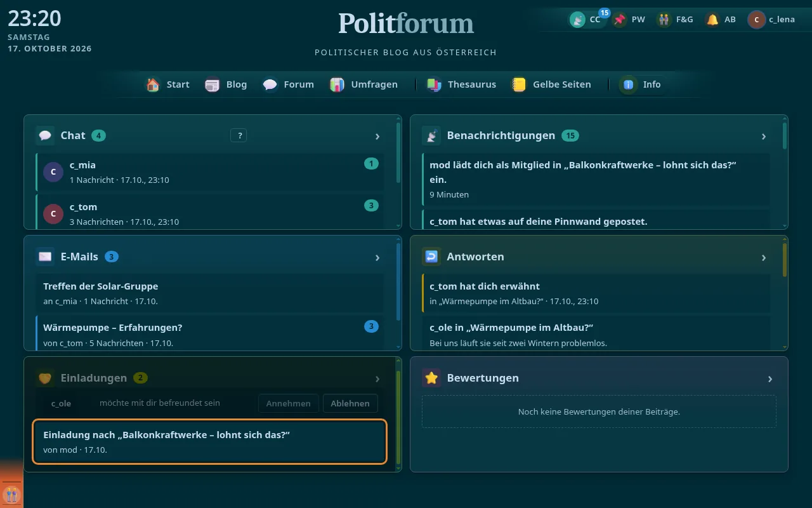Decline c_ole's request with Ablehnen
The image size is (812, 508).
click(x=350, y=403)
